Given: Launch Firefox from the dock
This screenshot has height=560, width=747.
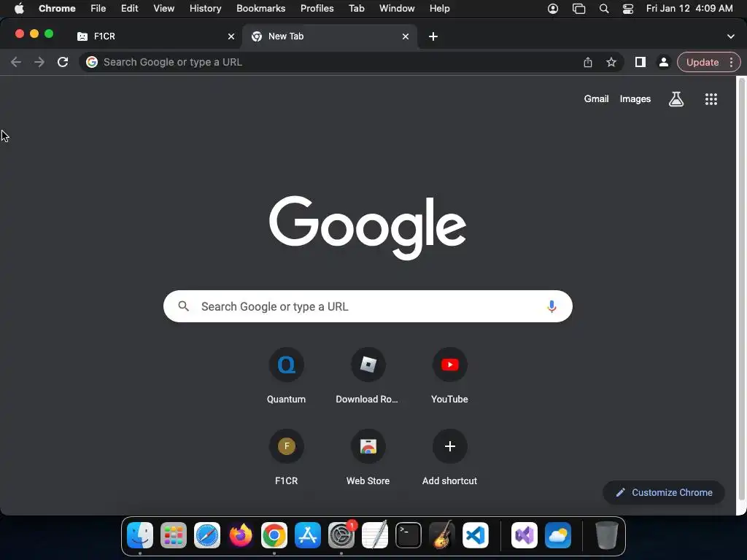Looking at the screenshot, I should tap(241, 535).
